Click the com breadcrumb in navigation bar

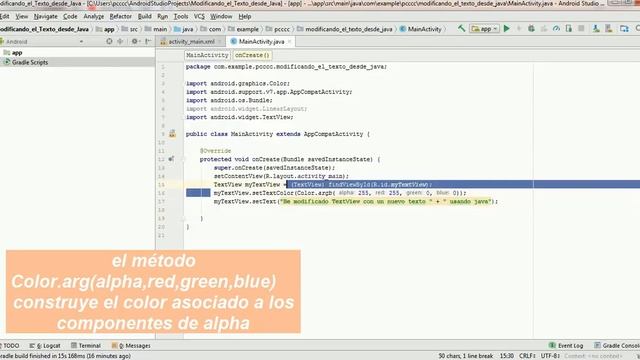pyautogui.click(x=211, y=29)
